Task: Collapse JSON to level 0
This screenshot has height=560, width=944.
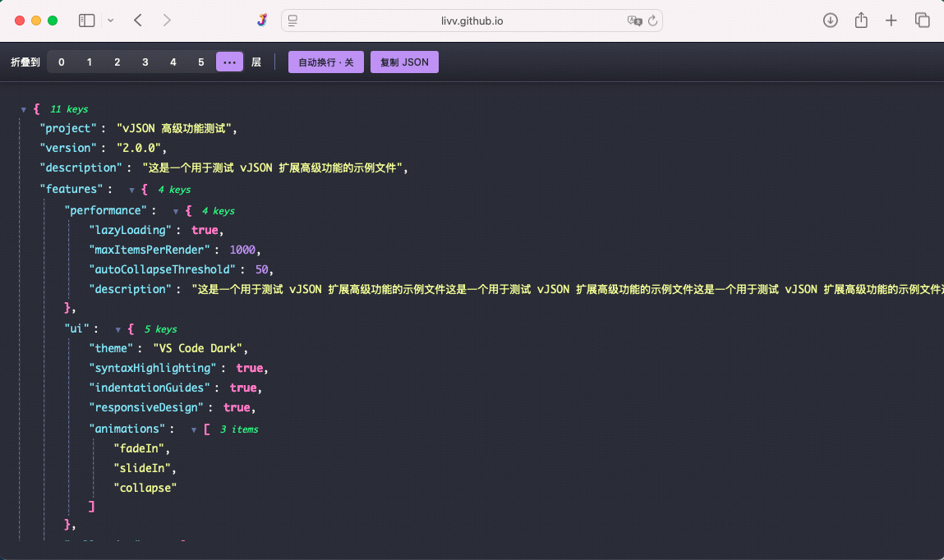Action: pos(61,62)
